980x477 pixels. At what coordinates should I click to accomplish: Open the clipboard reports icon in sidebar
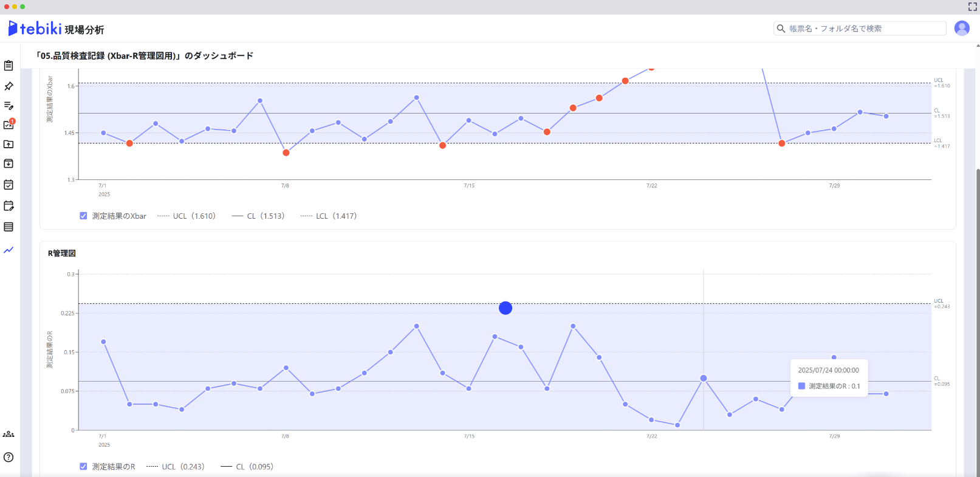coord(9,66)
